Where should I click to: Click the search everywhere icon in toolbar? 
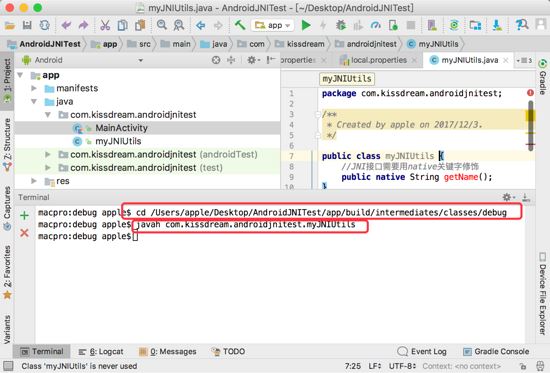point(522,25)
